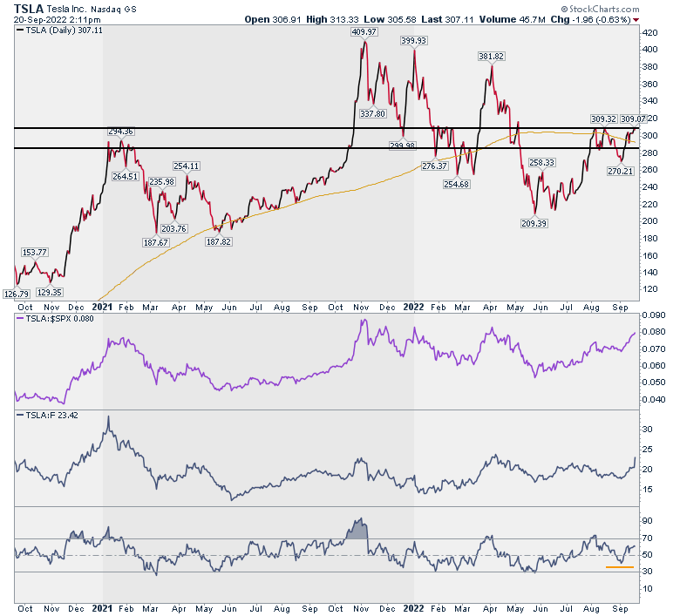Click the 254.11 price label
The width and height of the screenshot is (680, 616).
[187, 166]
